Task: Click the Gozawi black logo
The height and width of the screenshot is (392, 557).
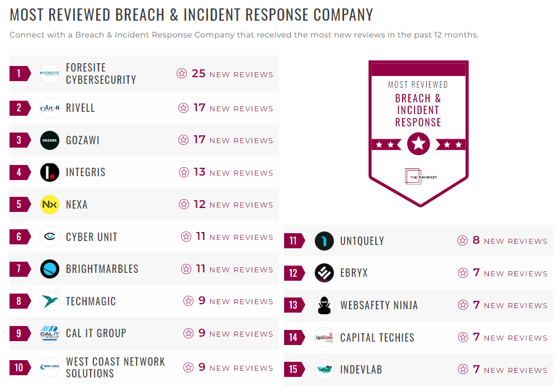Action: pos(49,140)
